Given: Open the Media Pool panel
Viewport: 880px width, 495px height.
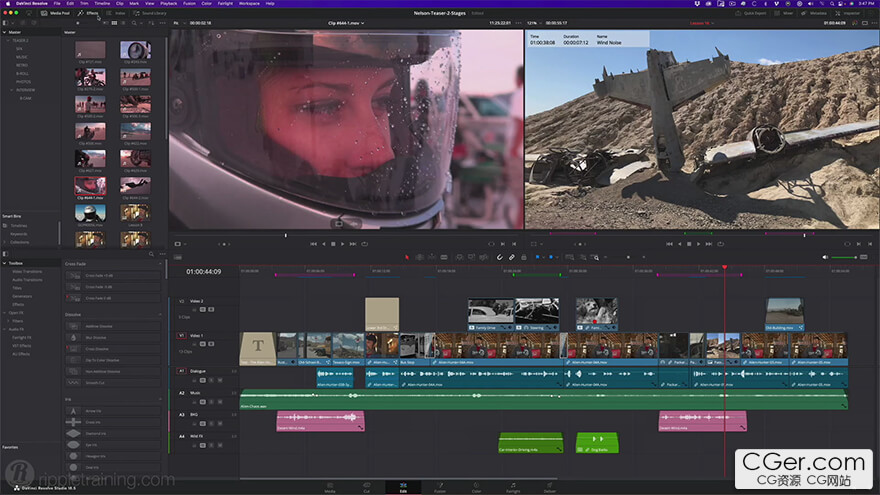Looking at the screenshot, I should click(56, 14).
